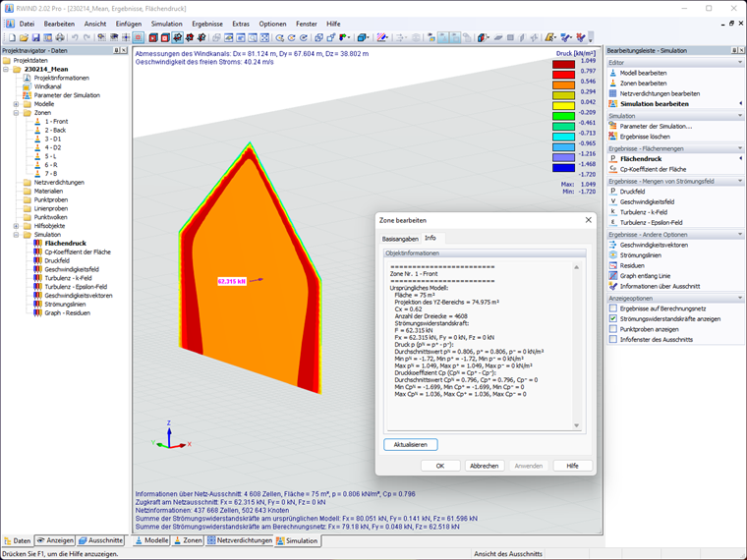Expand the Modelle tree node
The height and width of the screenshot is (560, 747).
coord(16,104)
